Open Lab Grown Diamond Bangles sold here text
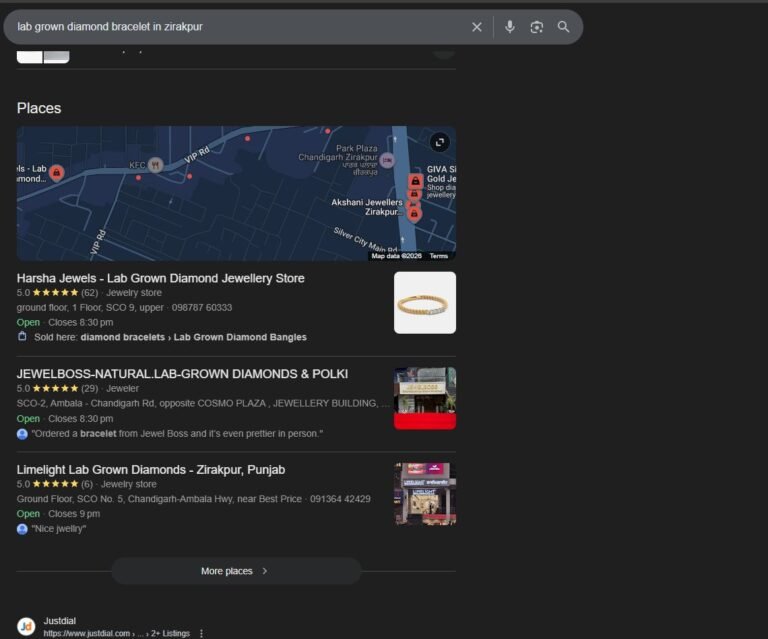 click(240, 337)
